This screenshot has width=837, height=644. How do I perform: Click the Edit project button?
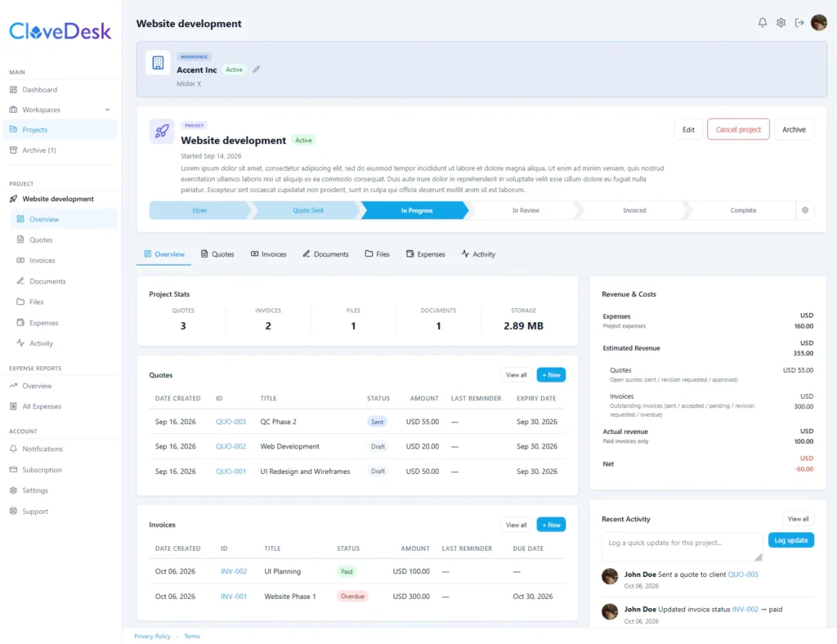tap(688, 130)
